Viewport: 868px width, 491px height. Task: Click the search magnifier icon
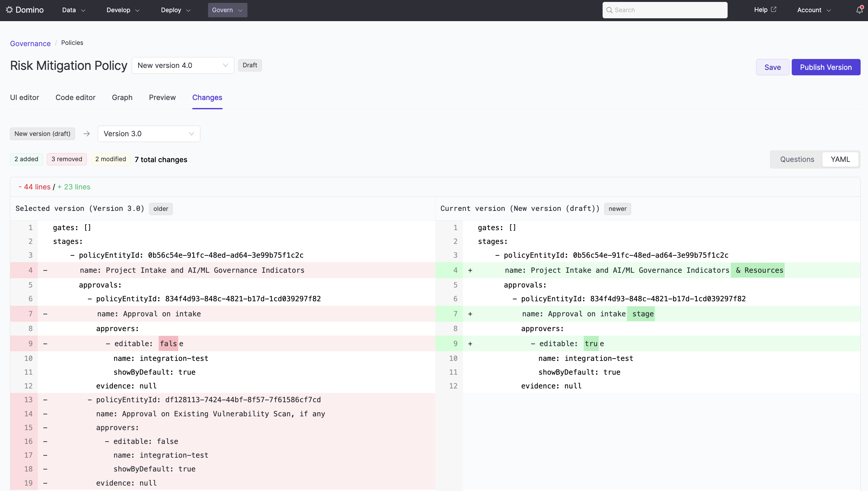pyautogui.click(x=609, y=10)
